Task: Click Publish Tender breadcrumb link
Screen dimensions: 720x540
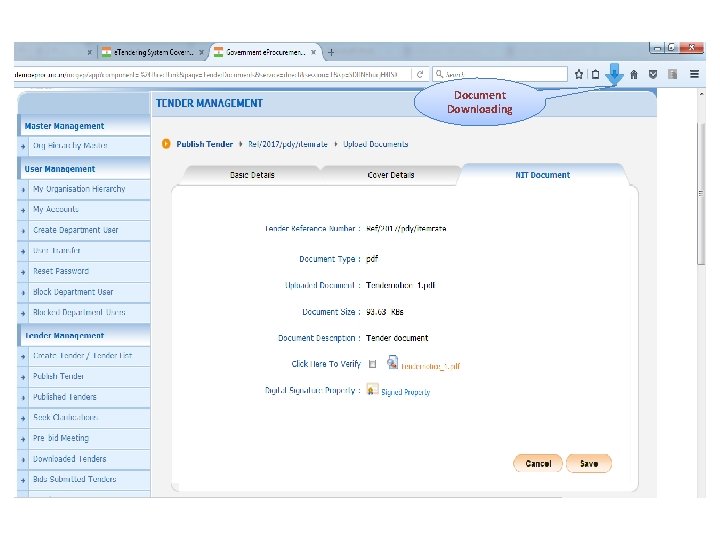Action: click(204, 144)
